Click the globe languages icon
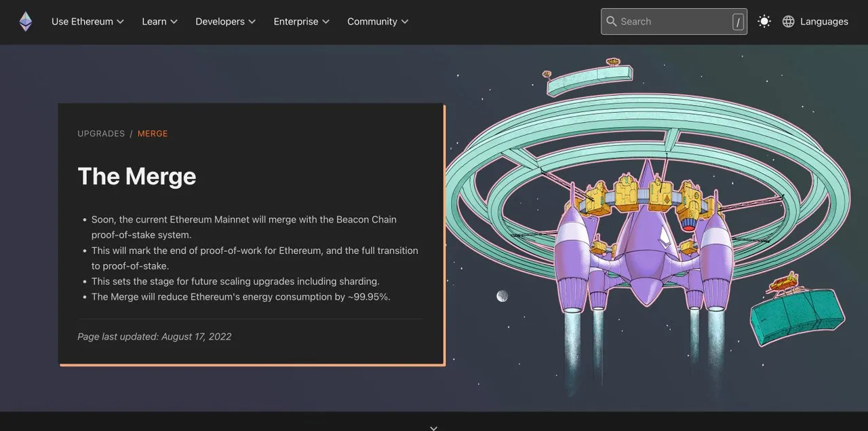Image resolution: width=868 pixels, height=431 pixels. click(788, 22)
